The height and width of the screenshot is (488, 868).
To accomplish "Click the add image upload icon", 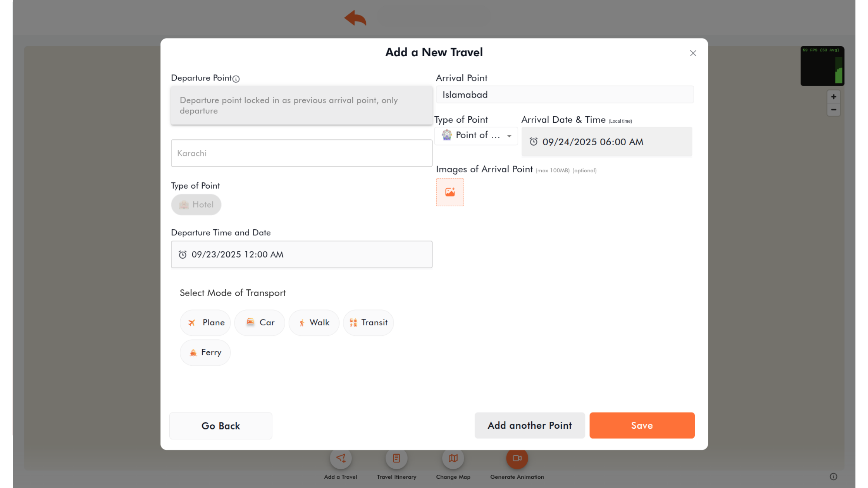I will click(x=450, y=192).
